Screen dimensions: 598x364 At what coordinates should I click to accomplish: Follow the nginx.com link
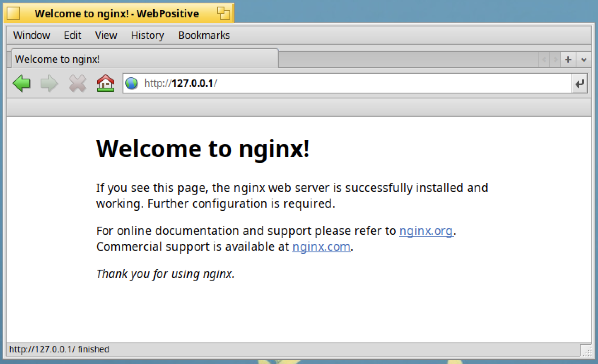pos(321,247)
